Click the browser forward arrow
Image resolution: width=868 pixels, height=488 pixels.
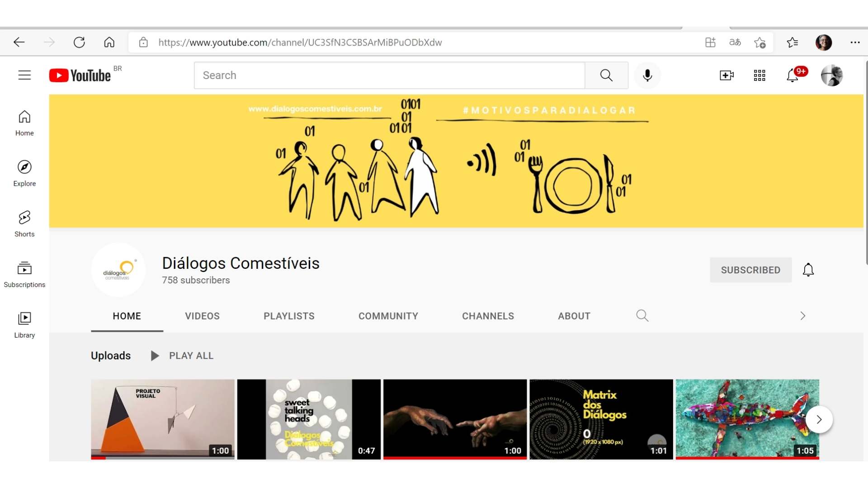tap(49, 42)
